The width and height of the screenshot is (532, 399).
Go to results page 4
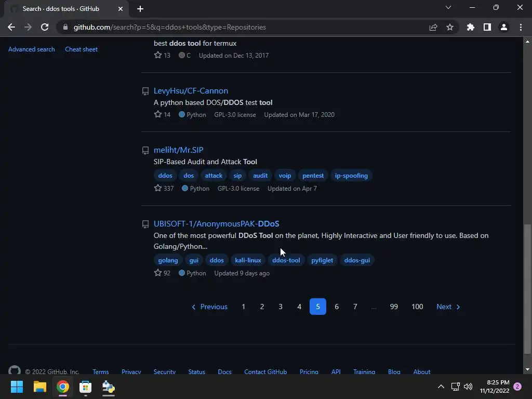[299, 307]
